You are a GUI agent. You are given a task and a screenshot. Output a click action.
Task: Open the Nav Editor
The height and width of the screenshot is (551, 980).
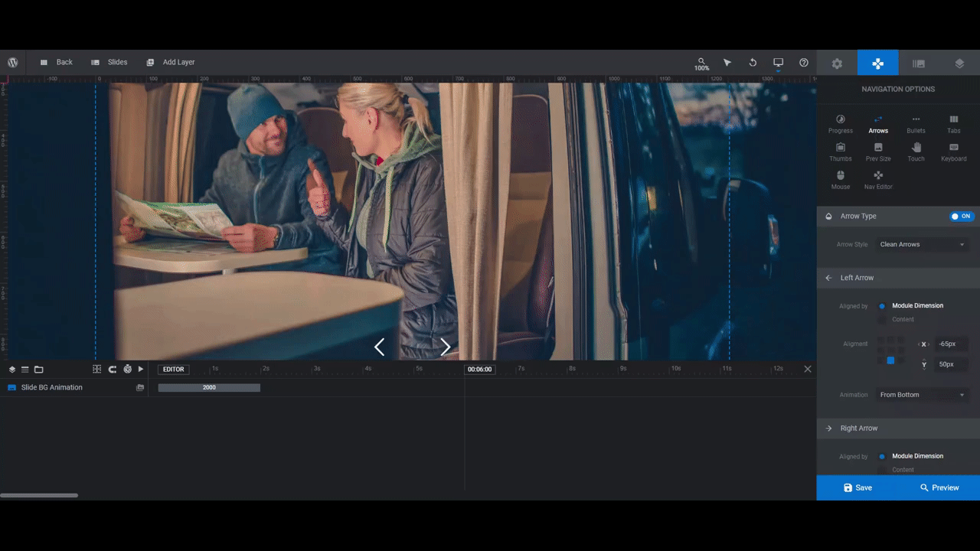878,180
